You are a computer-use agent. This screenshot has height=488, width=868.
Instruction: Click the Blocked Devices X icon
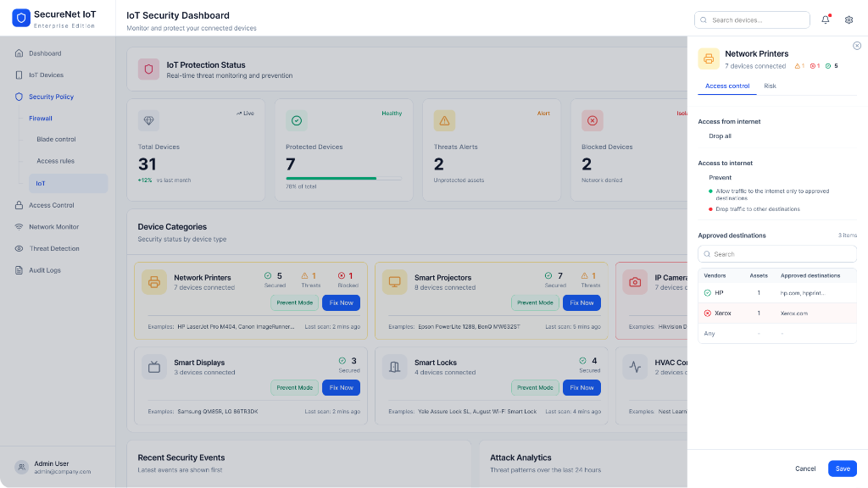click(593, 120)
